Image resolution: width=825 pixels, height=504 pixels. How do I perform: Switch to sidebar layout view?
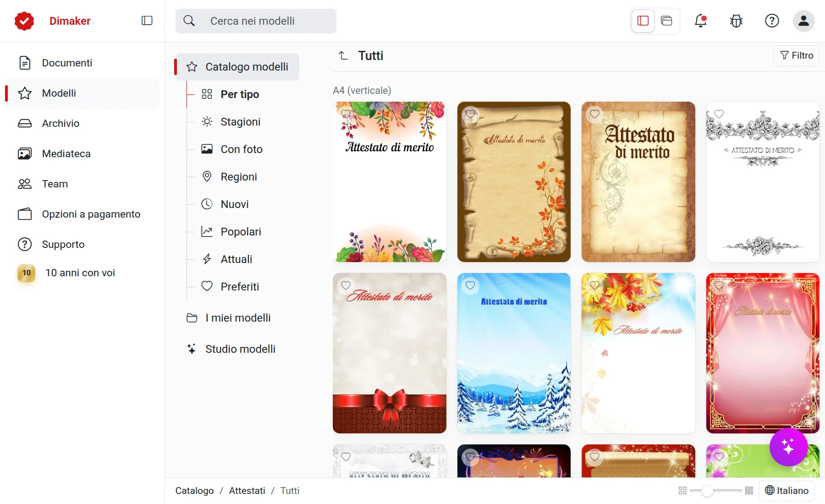(643, 21)
